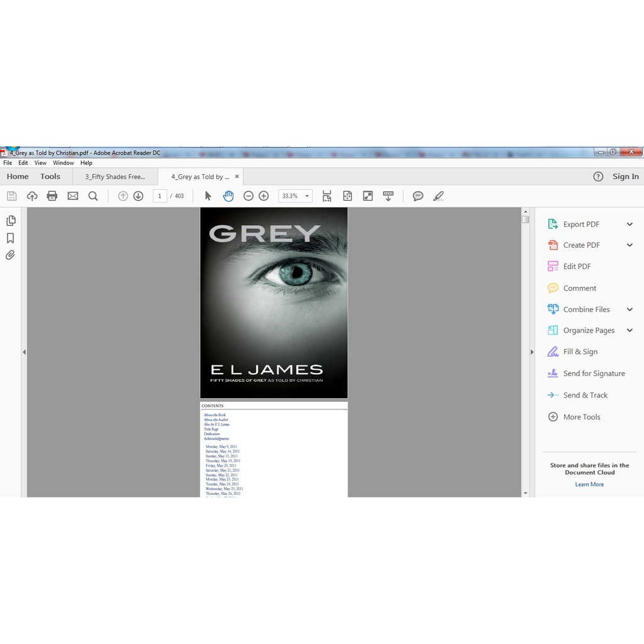Follow the Learn More link
644x644 pixels.
coord(589,484)
